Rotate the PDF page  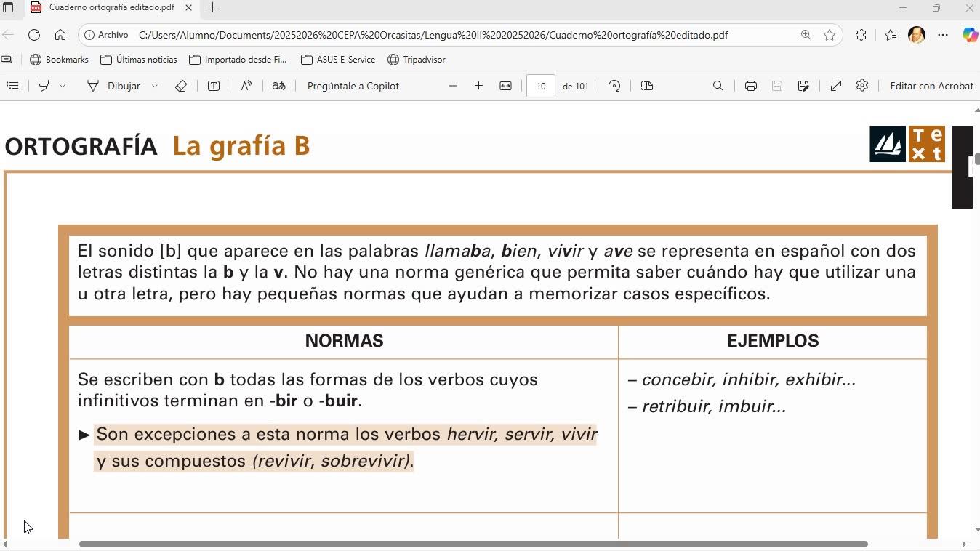pyautogui.click(x=614, y=86)
